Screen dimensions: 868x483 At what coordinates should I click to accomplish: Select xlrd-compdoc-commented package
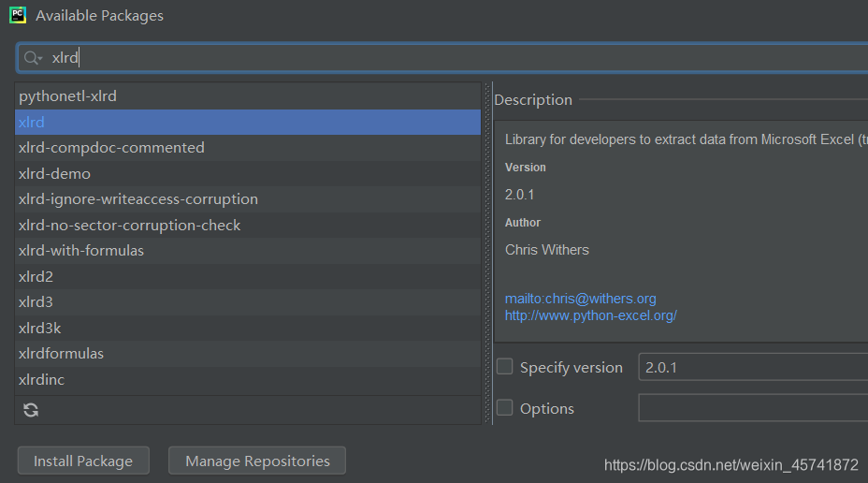[x=248, y=148]
